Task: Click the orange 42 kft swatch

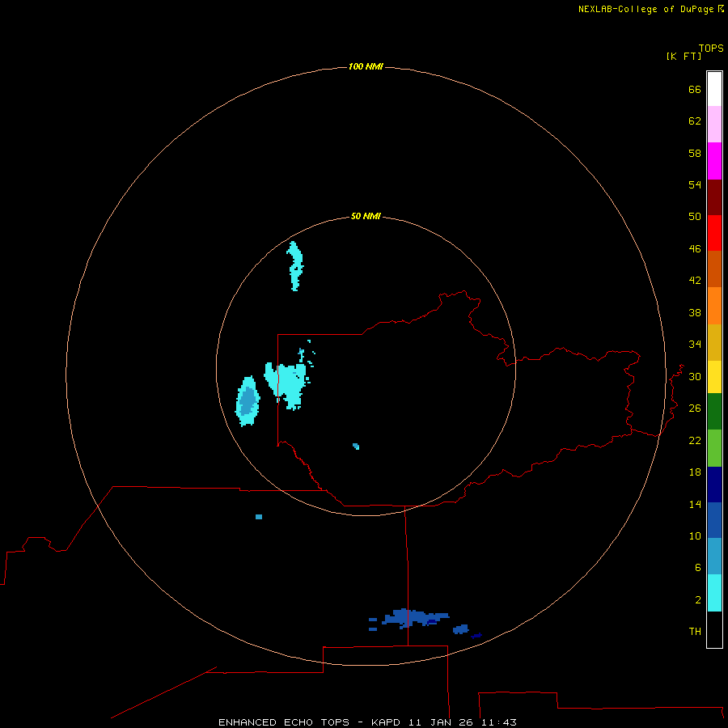Action: click(714, 305)
